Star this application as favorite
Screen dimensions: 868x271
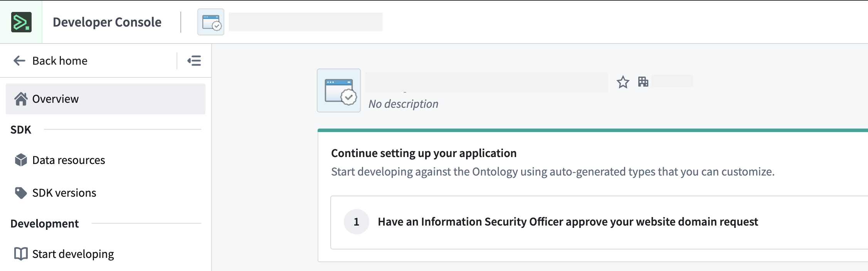click(x=623, y=82)
